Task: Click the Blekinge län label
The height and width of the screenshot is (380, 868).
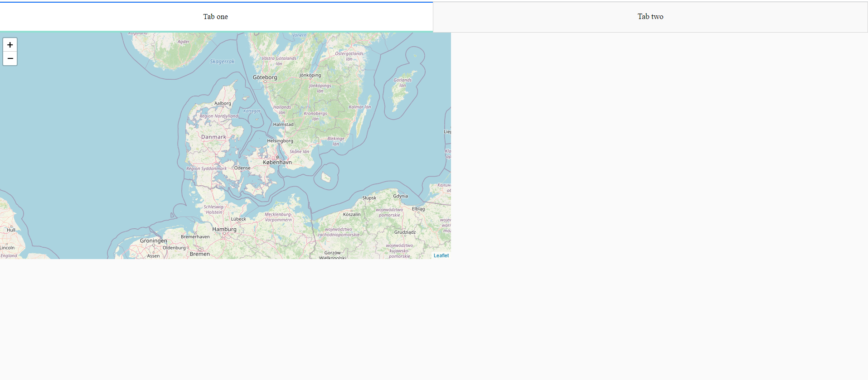Action: 336,141
